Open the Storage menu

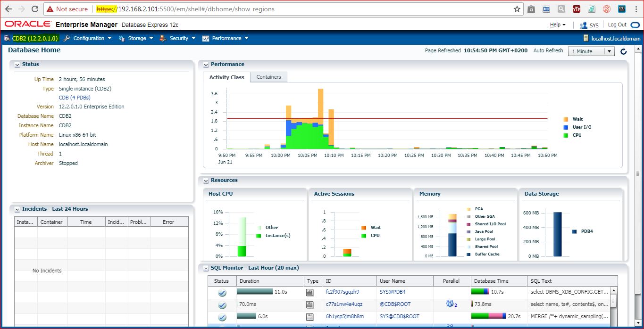(137, 38)
